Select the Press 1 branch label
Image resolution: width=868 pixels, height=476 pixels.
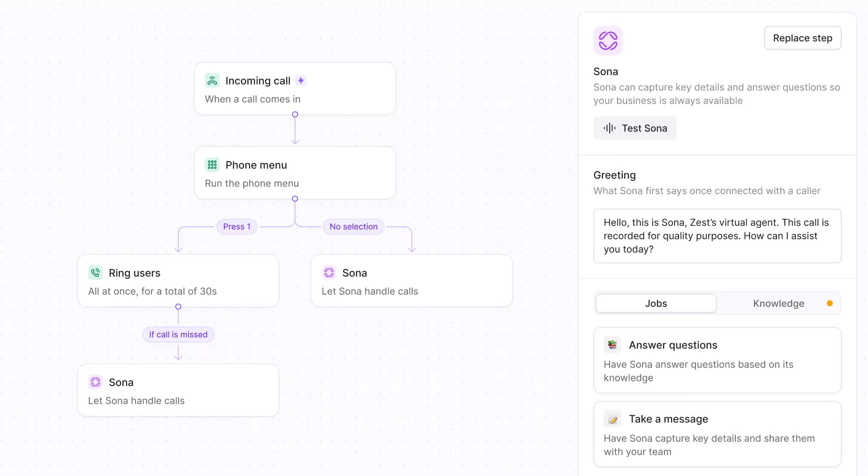[237, 226]
